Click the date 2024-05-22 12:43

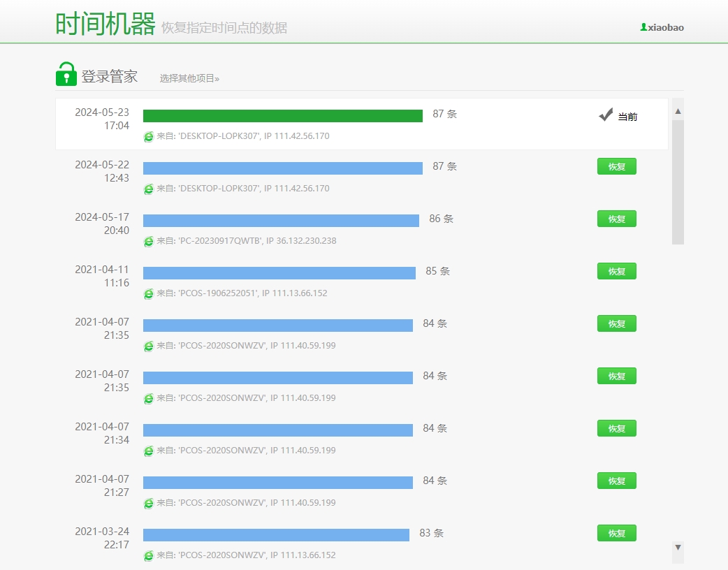pos(102,171)
